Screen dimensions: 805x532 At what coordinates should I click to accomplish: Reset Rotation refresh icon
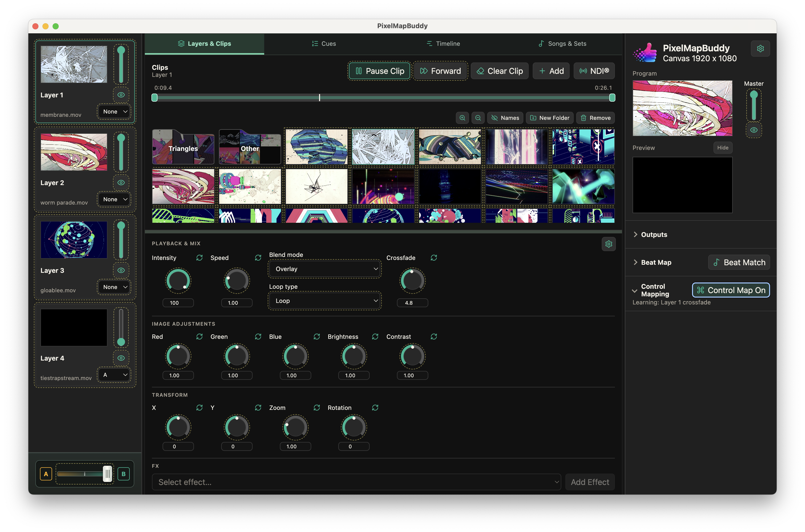[375, 408]
